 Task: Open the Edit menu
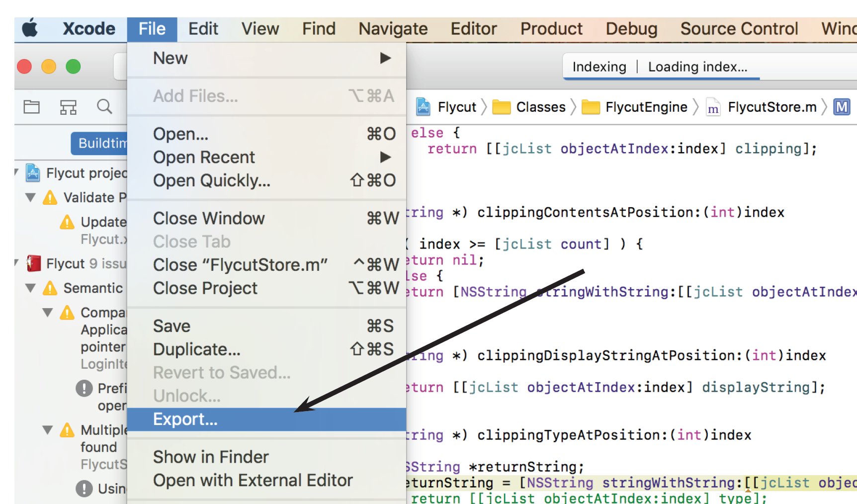coord(203,29)
